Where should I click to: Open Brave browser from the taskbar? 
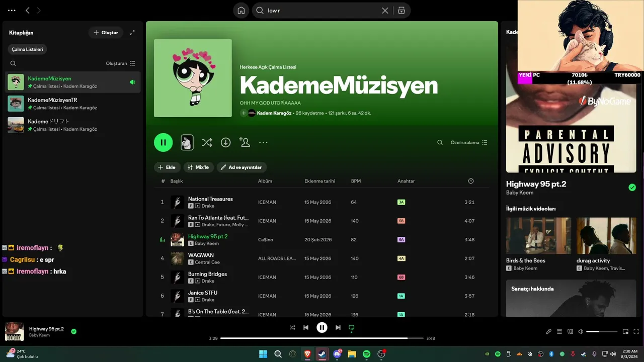[x=307, y=354]
